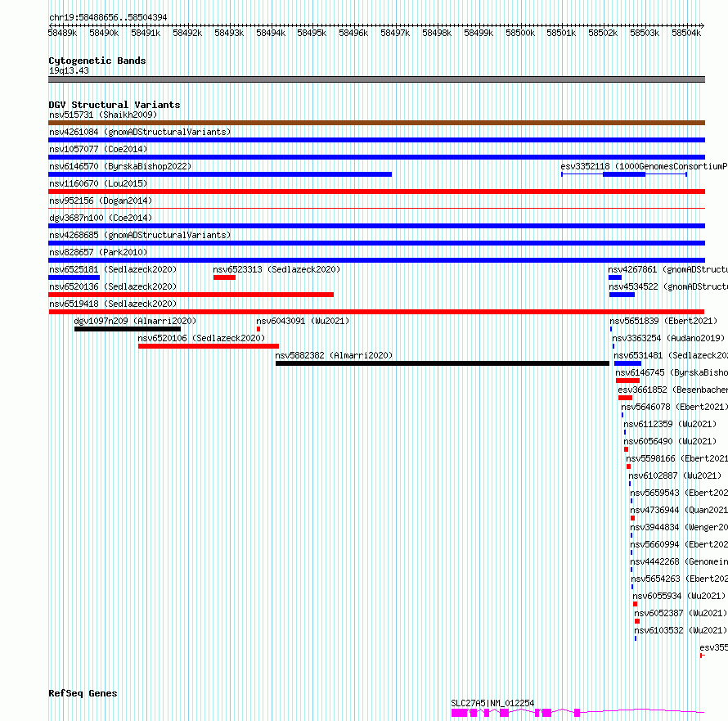Click the 58496k ruler tick label
728x721 pixels.
point(353,33)
